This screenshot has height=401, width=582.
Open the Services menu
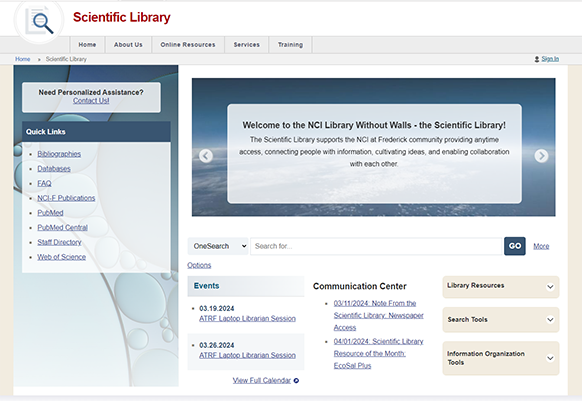pos(246,45)
